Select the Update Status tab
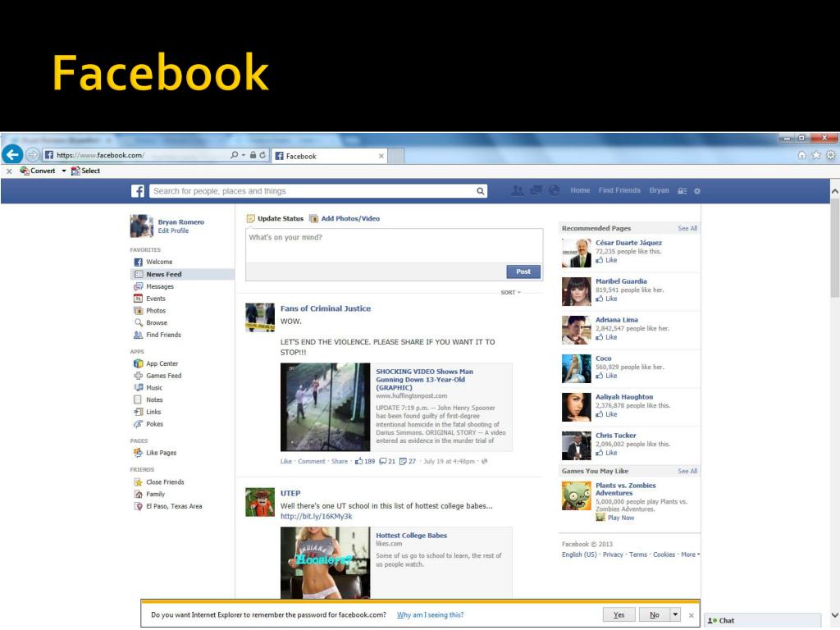The width and height of the screenshot is (840, 630). (275, 218)
